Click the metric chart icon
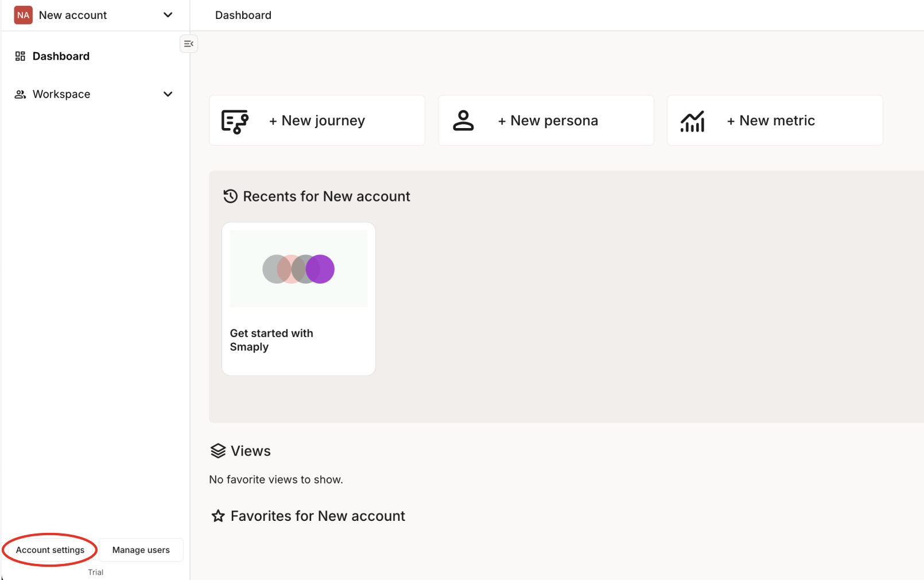This screenshot has height=580, width=924. (x=692, y=121)
